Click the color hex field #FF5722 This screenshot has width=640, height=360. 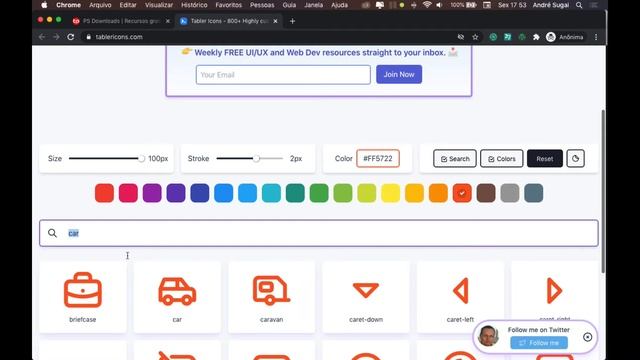(378, 158)
